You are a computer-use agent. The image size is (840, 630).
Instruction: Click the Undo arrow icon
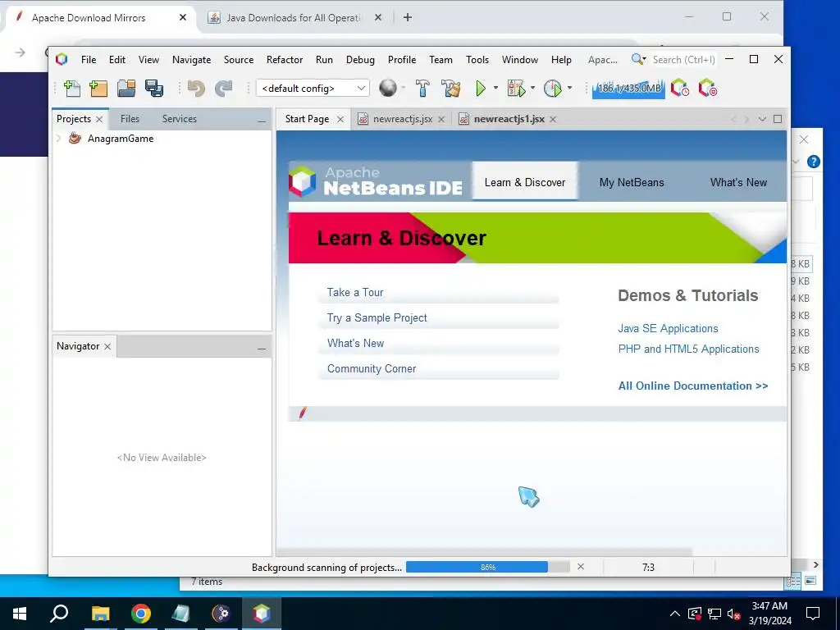(x=196, y=88)
